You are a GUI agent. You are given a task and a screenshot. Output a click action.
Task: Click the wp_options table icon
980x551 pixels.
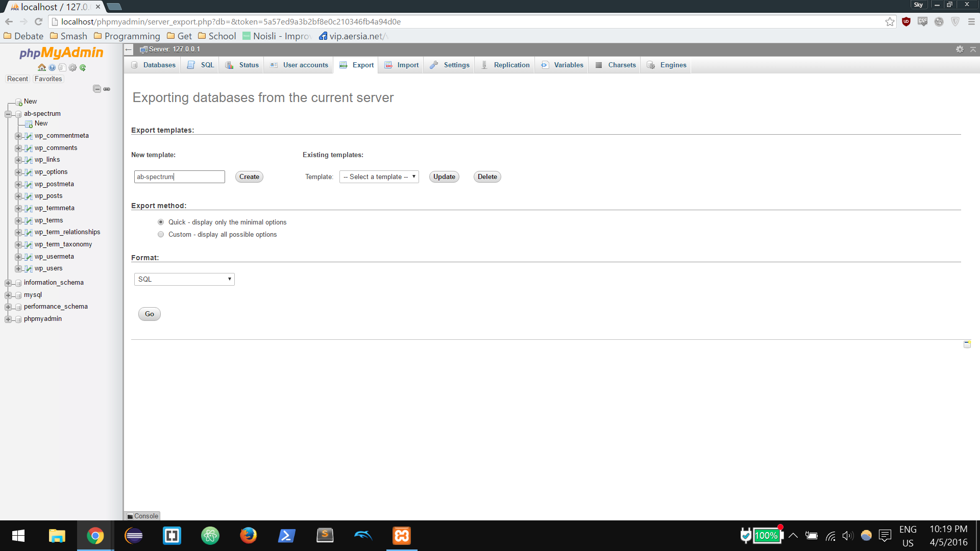[x=29, y=172]
